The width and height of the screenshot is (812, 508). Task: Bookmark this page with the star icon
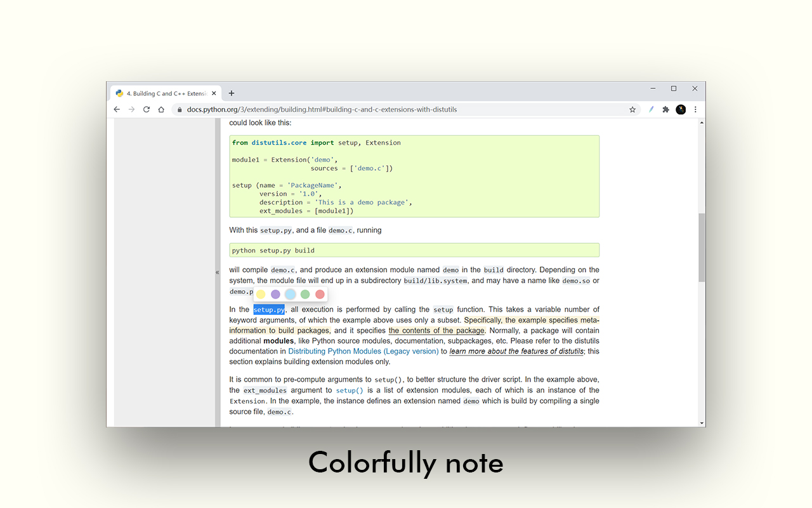(x=632, y=109)
